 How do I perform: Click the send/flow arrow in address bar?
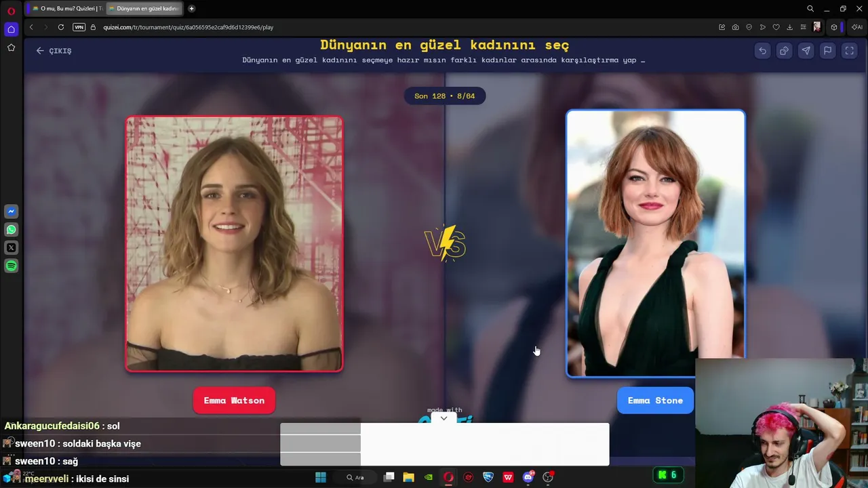tap(762, 27)
